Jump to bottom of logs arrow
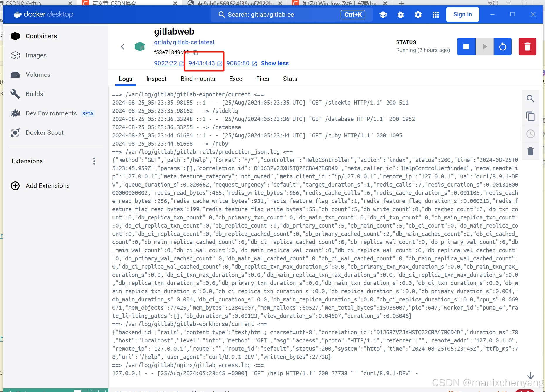The height and width of the screenshot is (392, 545). click(530, 376)
